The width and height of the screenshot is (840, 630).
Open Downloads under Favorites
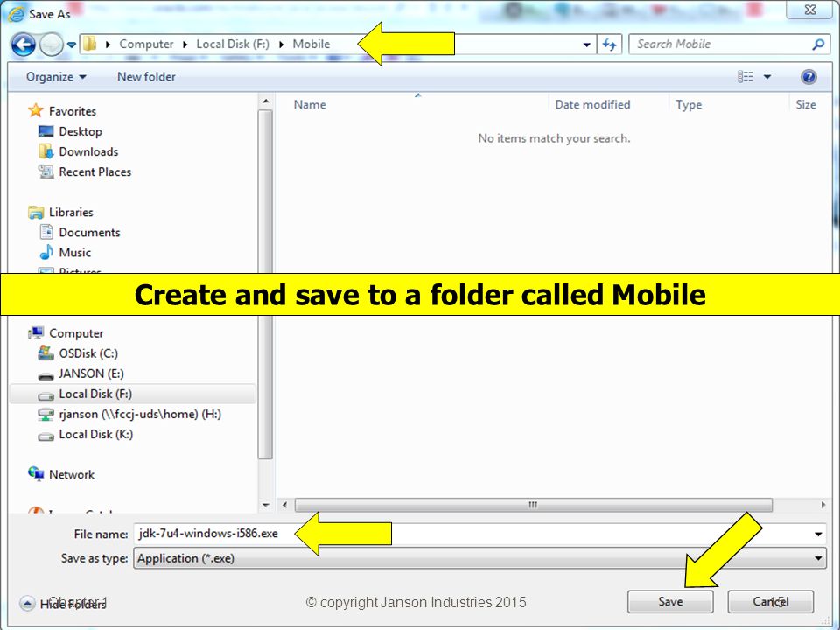pos(88,151)
